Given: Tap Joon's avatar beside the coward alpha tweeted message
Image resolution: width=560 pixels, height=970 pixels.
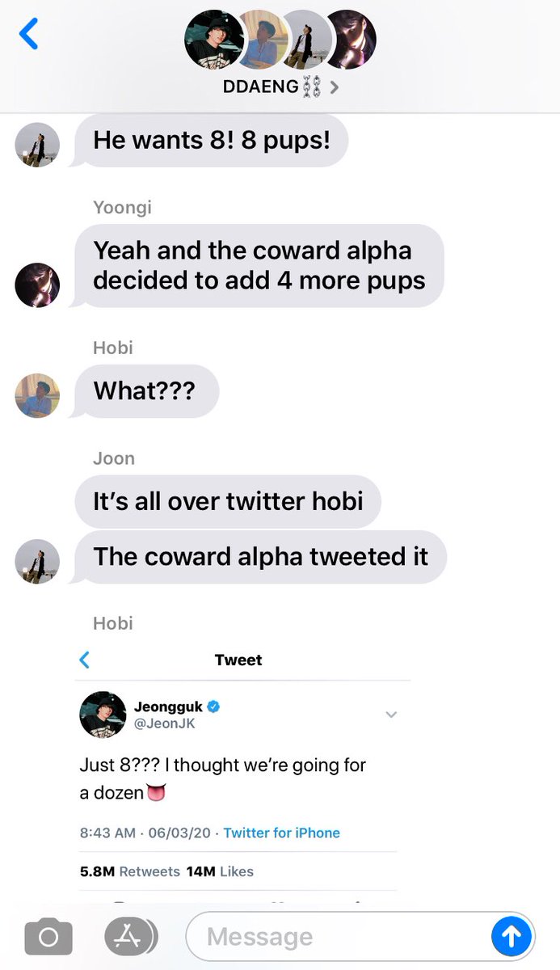Looking at the screenshot, I should click(37, 561).
